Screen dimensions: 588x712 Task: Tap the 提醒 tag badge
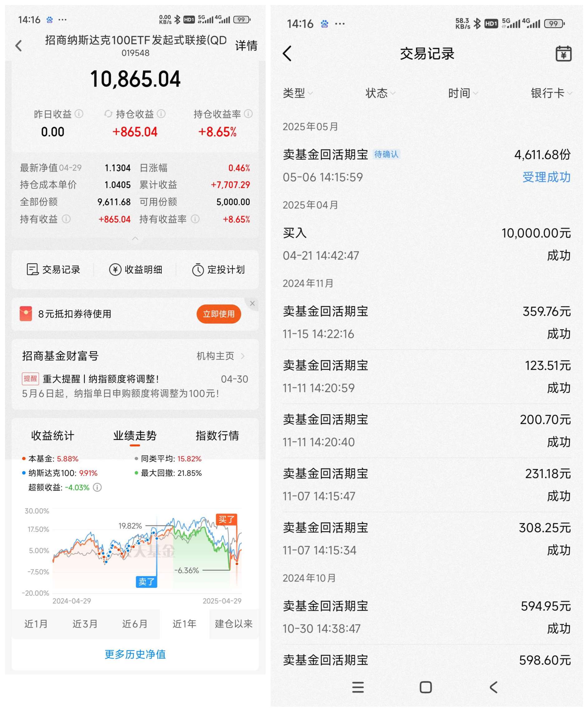pyautogui.click(x=30, y=378)
